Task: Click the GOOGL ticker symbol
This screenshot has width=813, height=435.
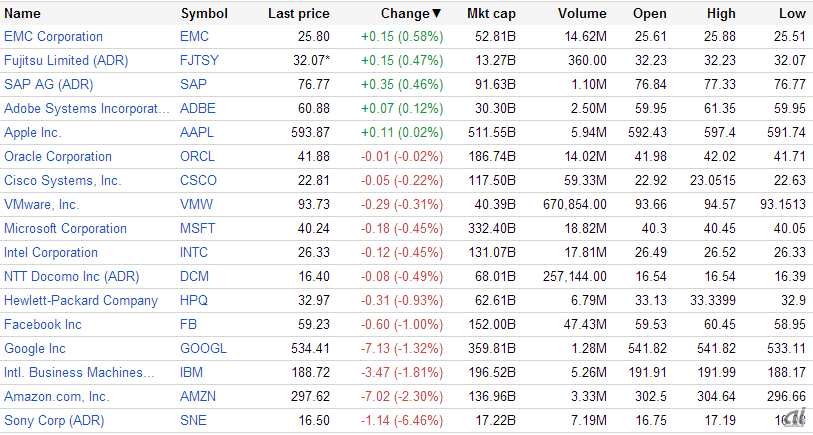Action: tap(203, 348)
